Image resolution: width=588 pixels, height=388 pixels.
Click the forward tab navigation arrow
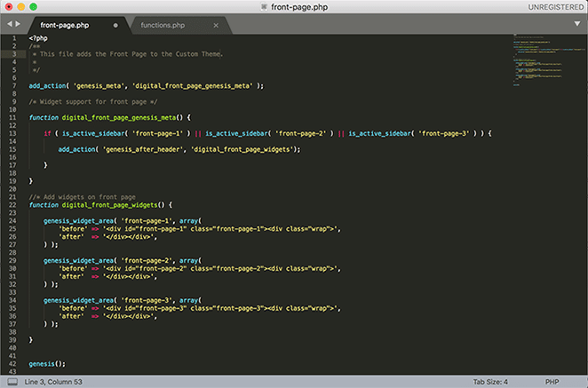[x=17, y=24]
